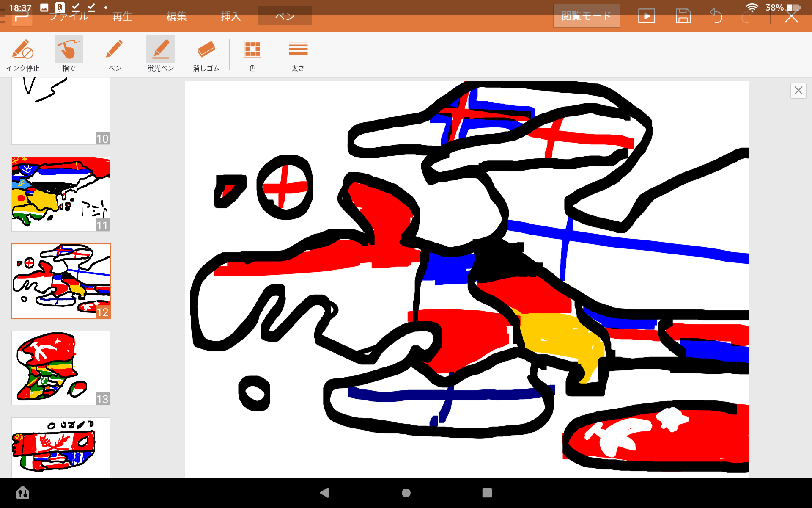Select the ペン ribbon tab
This screenshot has width=812, height=508.
[x=285, y=16]
